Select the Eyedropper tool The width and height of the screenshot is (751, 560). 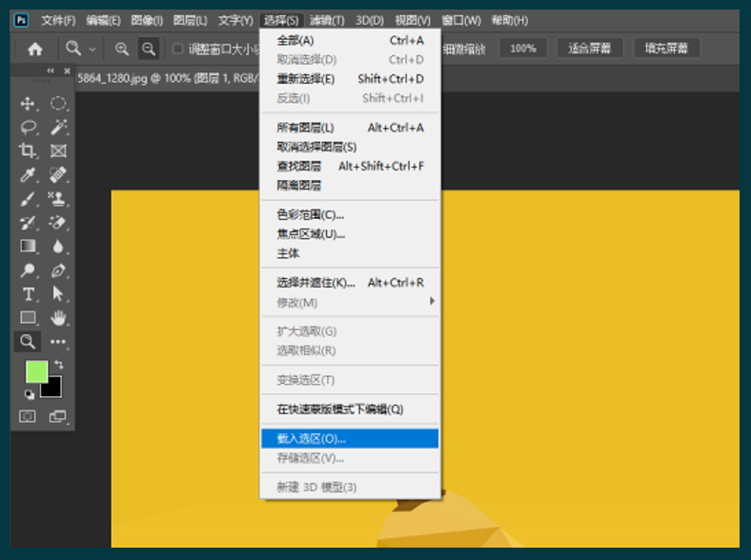coord(28,174)
